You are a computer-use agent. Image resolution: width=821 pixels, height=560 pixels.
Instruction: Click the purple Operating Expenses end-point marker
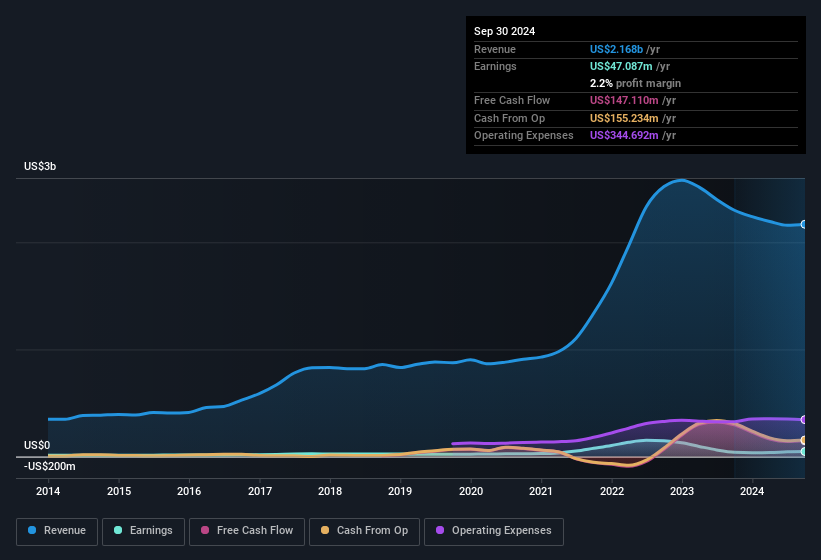click(804, 420)
